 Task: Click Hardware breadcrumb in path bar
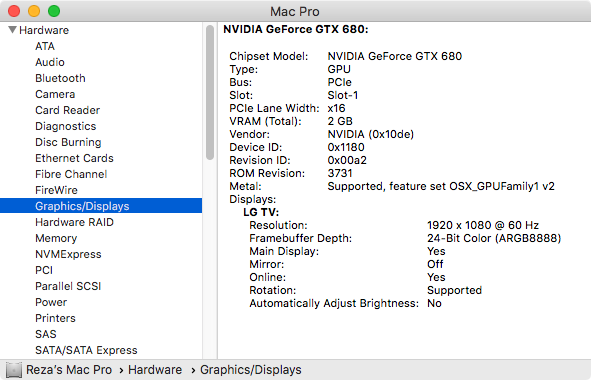155,370
